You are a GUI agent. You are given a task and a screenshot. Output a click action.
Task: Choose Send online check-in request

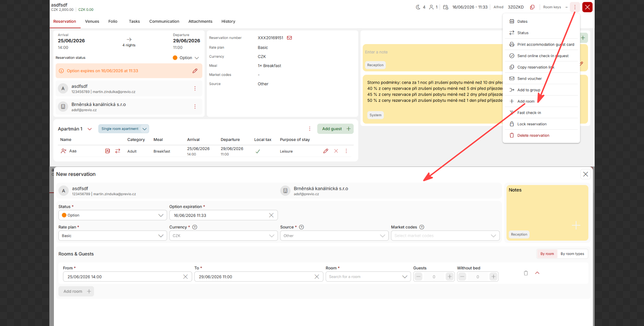(x=541, y=56)
